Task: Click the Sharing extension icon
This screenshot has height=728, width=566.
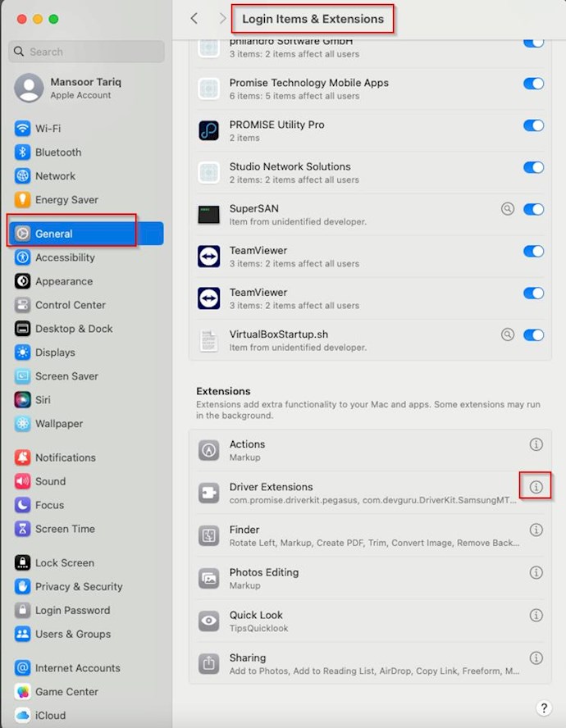Action: tap(208, 663)
